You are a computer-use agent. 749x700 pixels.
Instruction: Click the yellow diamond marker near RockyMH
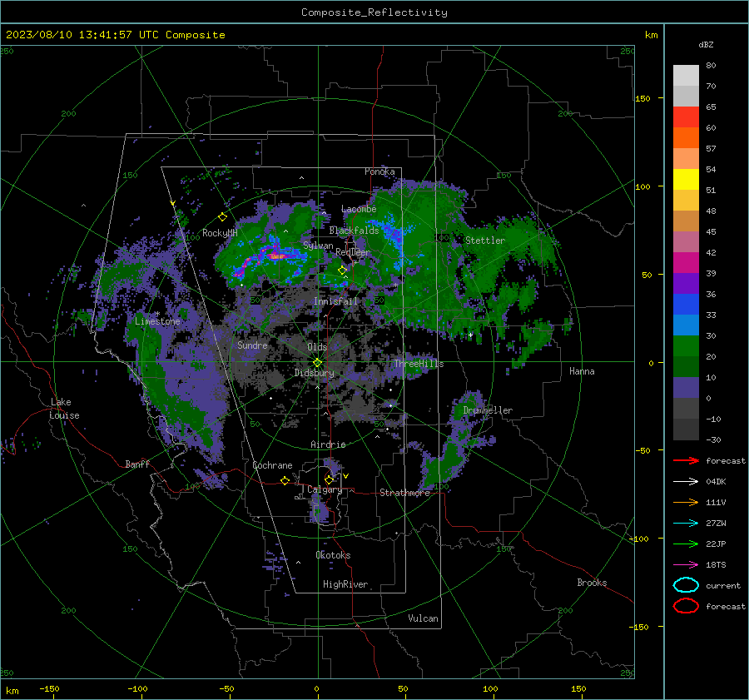[222, 217]
